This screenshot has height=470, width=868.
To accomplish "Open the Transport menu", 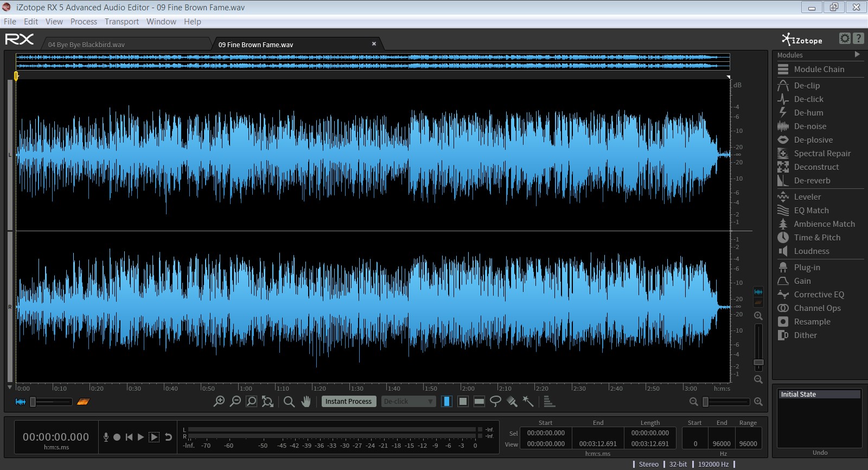I will pos(122,22).
